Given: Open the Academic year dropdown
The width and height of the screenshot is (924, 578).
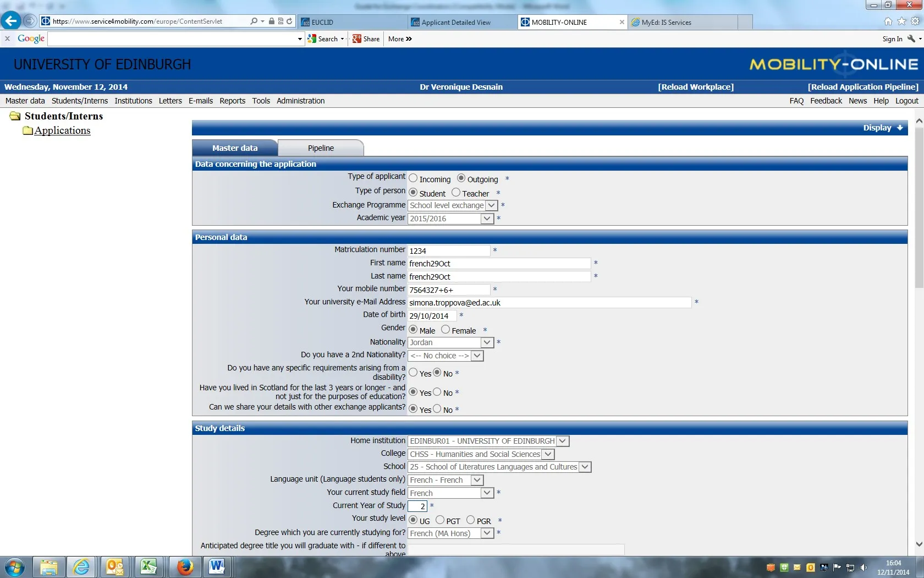Looking at the screenshot, I should pos(486,219).
